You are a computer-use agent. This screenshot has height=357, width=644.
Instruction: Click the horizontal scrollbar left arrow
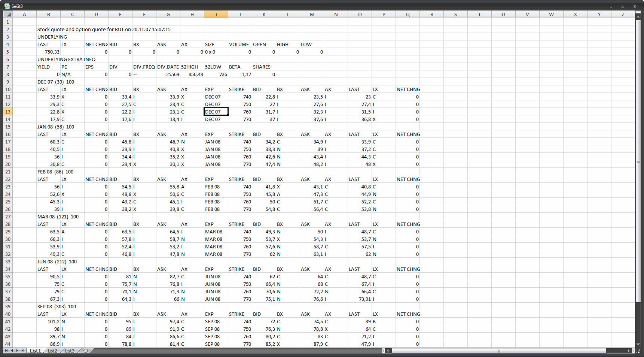(388, 351)
